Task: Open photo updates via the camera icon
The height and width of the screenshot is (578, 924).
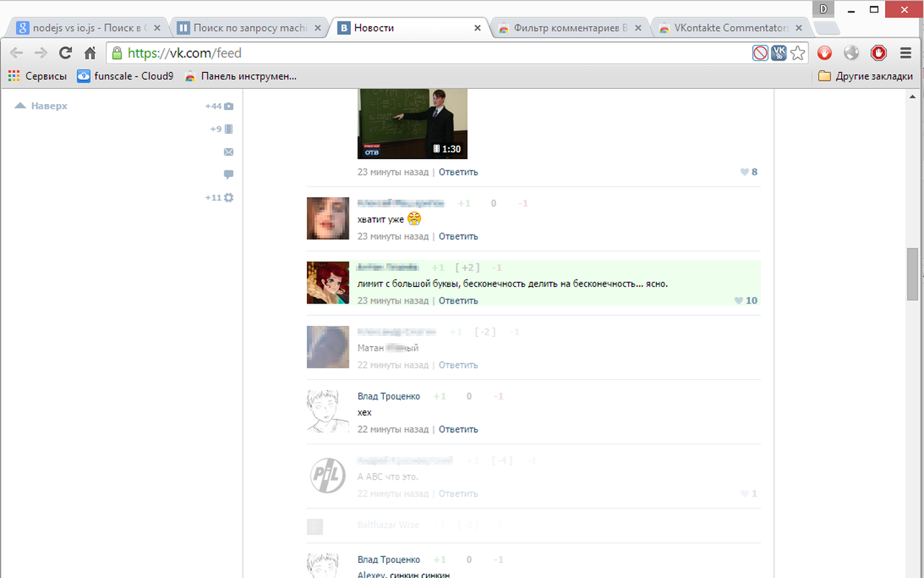Action: pos(229,106)
